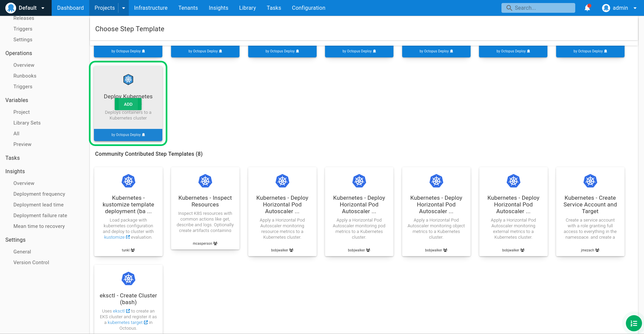The image size is (644, 334).
Task: Go to the Dashboard menu
Action: (x=70, y=8)
